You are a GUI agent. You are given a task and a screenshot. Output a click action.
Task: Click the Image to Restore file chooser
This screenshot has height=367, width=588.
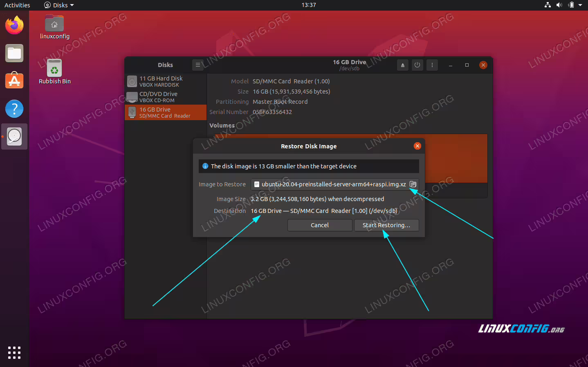click(334, 184)
